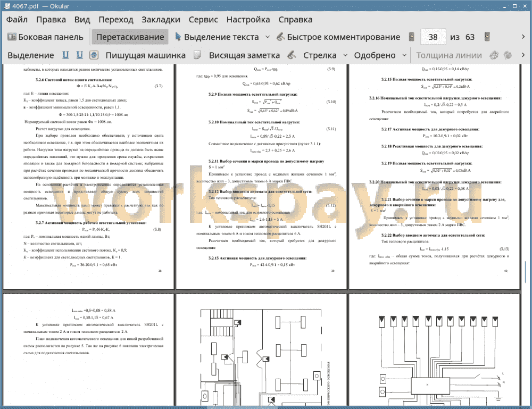Open the Переход menu
The width and height of the screenshot is (532, 409).
point(115,19)
